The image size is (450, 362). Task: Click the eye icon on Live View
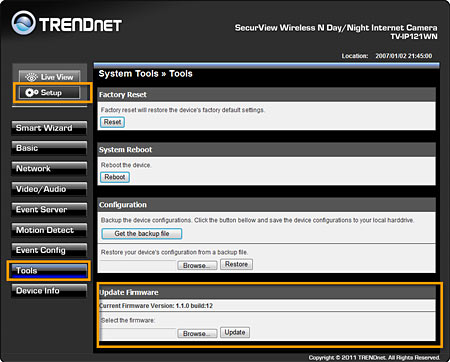click(31, 77)
